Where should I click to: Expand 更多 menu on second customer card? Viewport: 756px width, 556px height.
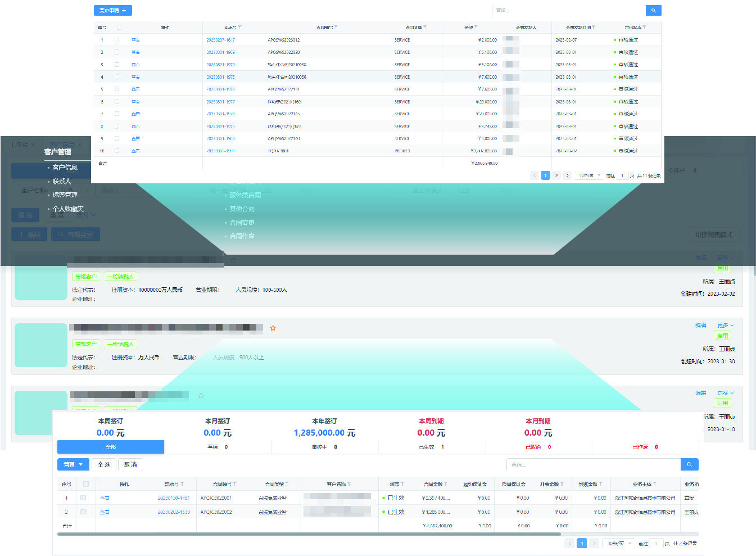(x=725, y=326)
